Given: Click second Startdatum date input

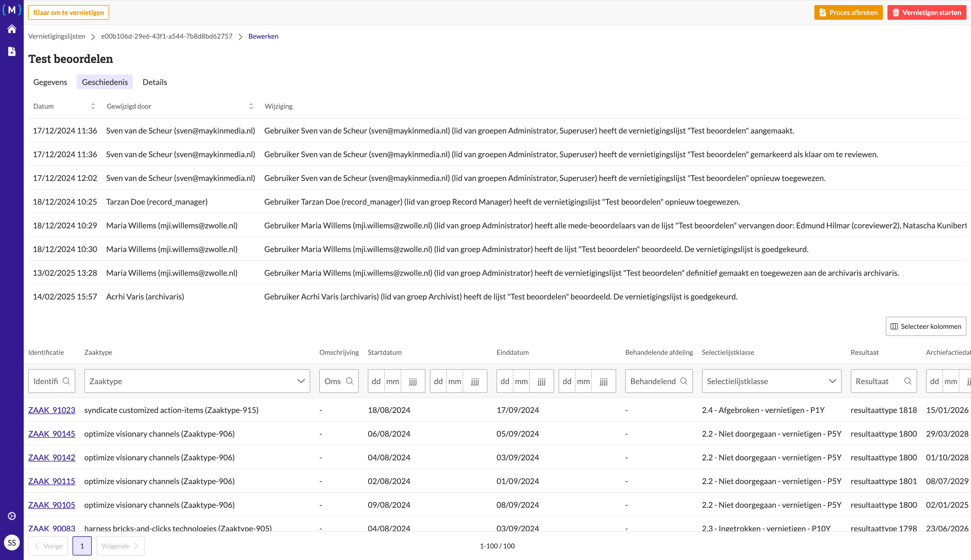Looking at the screenshot, I should 458,381.
